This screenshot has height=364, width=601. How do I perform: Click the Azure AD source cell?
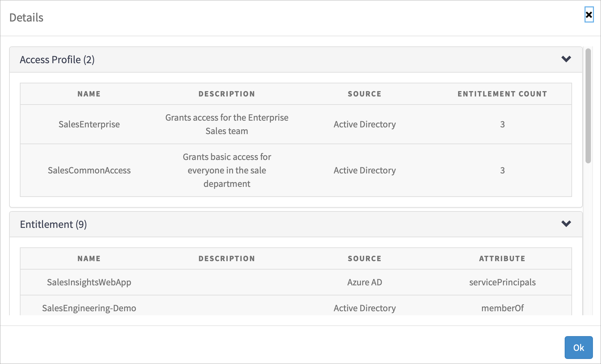pos(365,282)
